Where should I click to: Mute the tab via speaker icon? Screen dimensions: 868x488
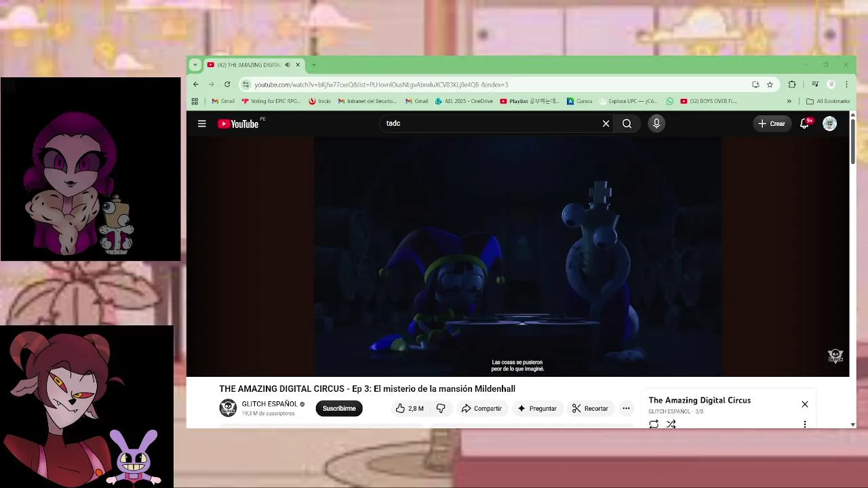tap(287, 64)
